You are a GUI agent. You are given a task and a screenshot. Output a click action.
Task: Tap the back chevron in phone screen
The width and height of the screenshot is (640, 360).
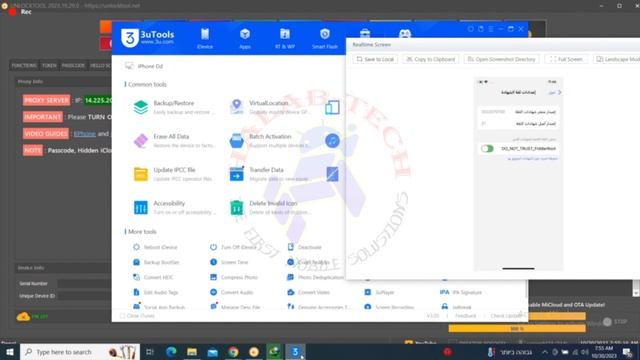pos(560,93)
